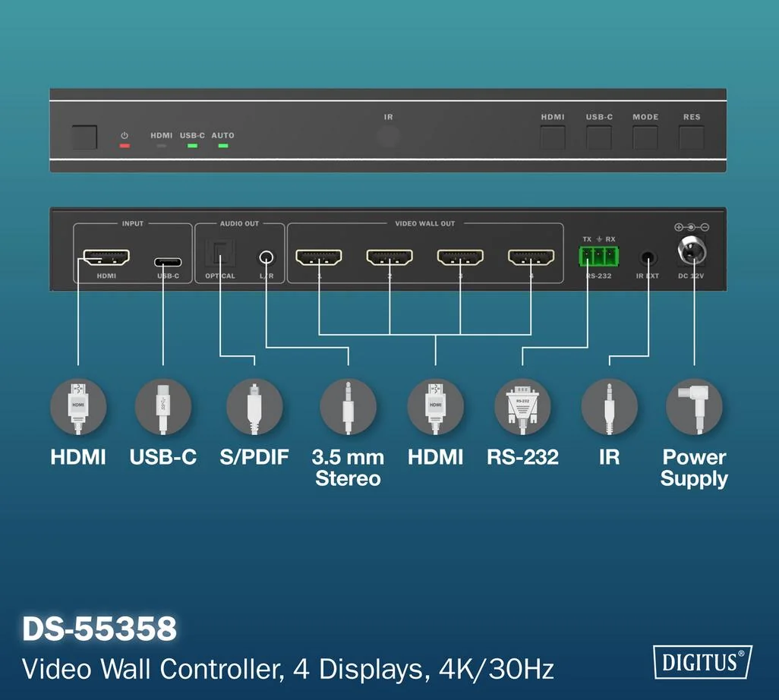The height and width of the screenshot is (700, 779).
Task: Toggle the USB-C status LED
Action: (x=192, y=144)
